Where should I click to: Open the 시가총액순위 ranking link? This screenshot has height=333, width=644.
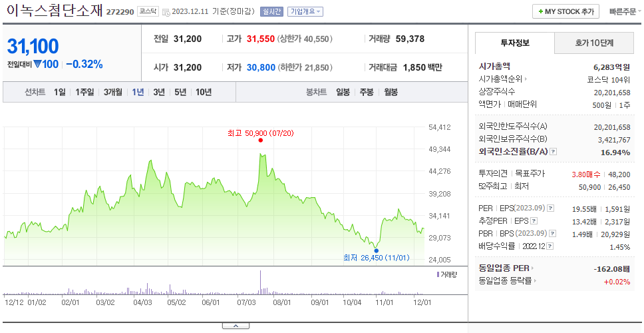tap(503, 79)
